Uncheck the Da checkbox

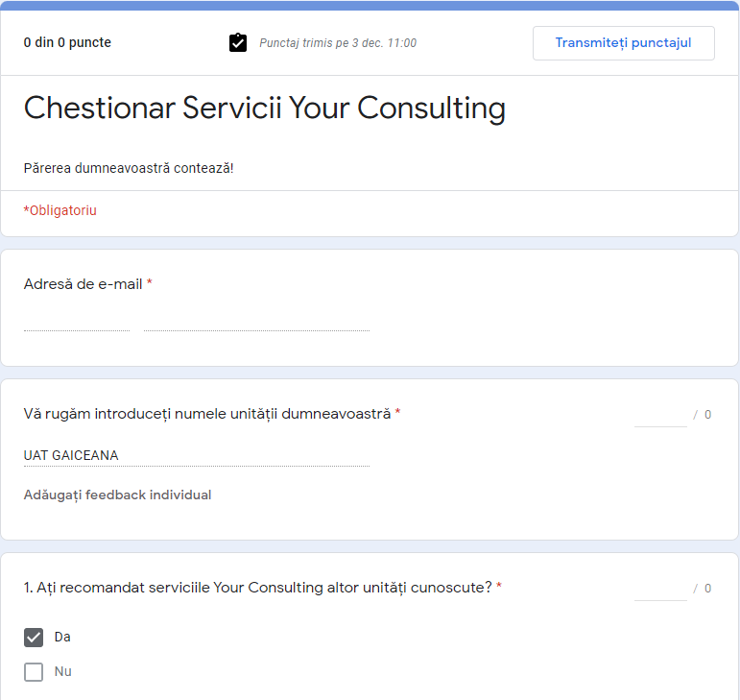[34, 638]
